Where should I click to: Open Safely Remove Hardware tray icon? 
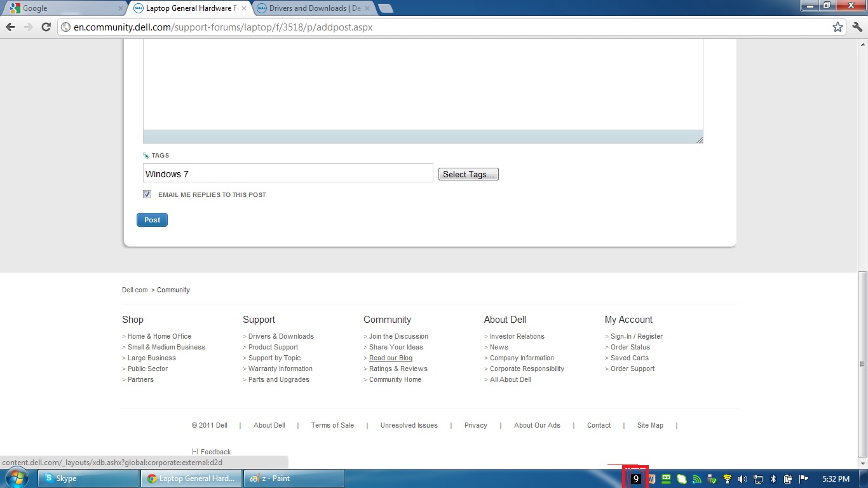(x=712, y=479)
